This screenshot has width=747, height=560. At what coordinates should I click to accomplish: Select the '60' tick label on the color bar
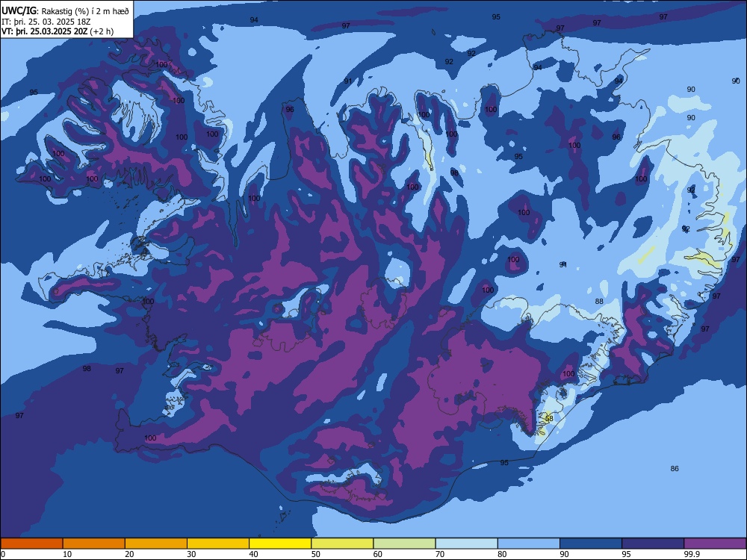coord(378,554)
